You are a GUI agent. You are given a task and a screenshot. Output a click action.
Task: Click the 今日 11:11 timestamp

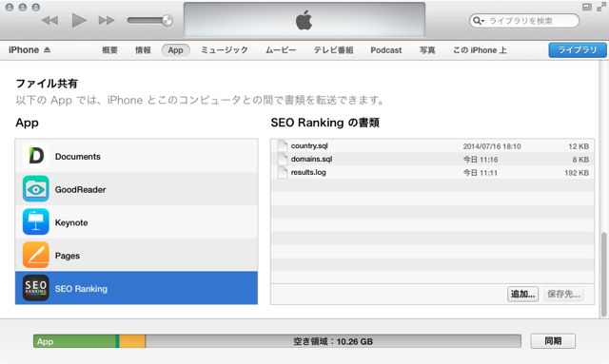coord(481,173)
